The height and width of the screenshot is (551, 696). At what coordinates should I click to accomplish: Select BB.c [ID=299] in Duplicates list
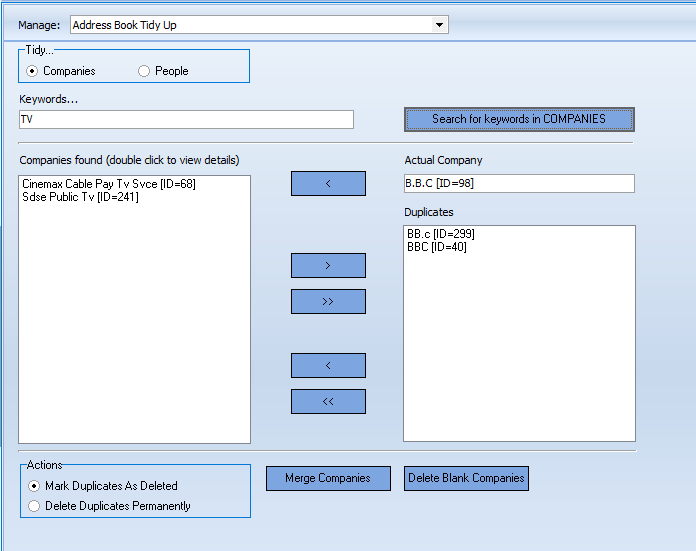(x=441, y=234)
